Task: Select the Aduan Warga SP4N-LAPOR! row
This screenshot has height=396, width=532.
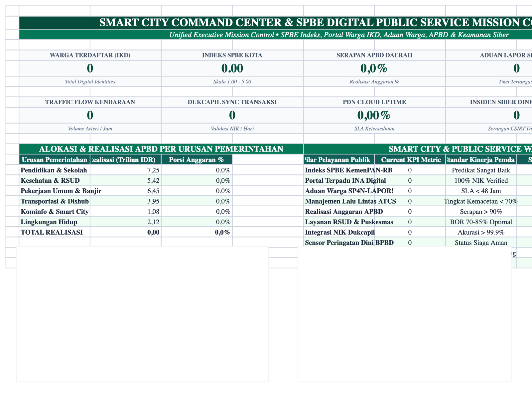Action: click(339, 191)
